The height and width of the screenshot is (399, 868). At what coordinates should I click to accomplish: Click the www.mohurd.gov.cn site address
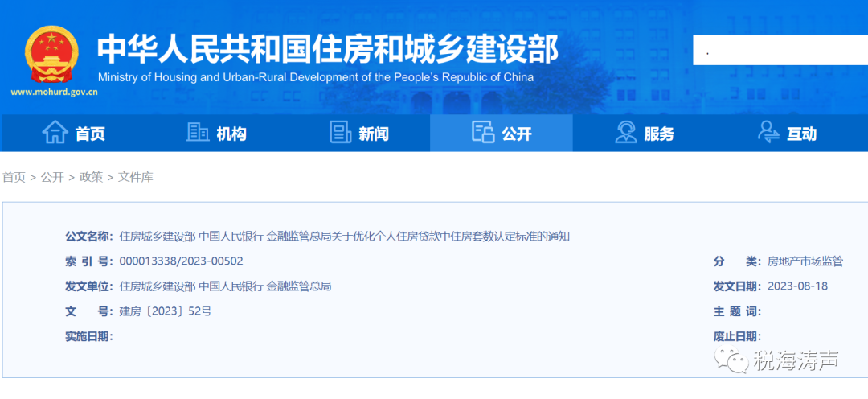55,92
